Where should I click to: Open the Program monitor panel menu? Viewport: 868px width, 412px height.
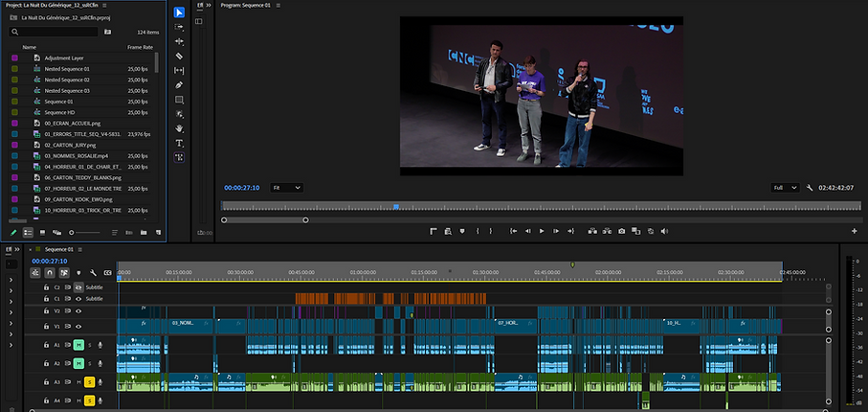point(278,5)
